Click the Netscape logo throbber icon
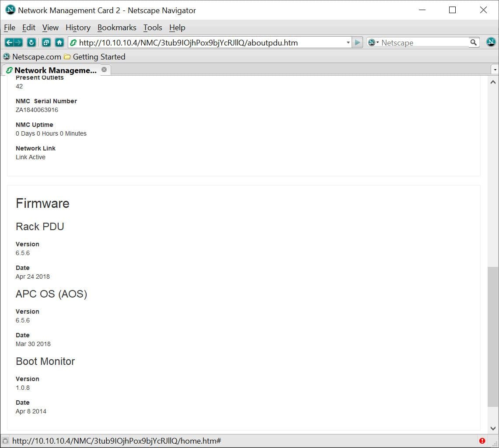Viewport: 499px width, 448px height. coord(491,42)
